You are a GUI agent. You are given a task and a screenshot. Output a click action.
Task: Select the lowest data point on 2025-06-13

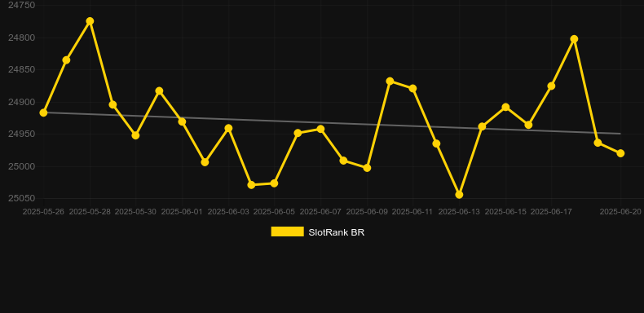[459, 195]
